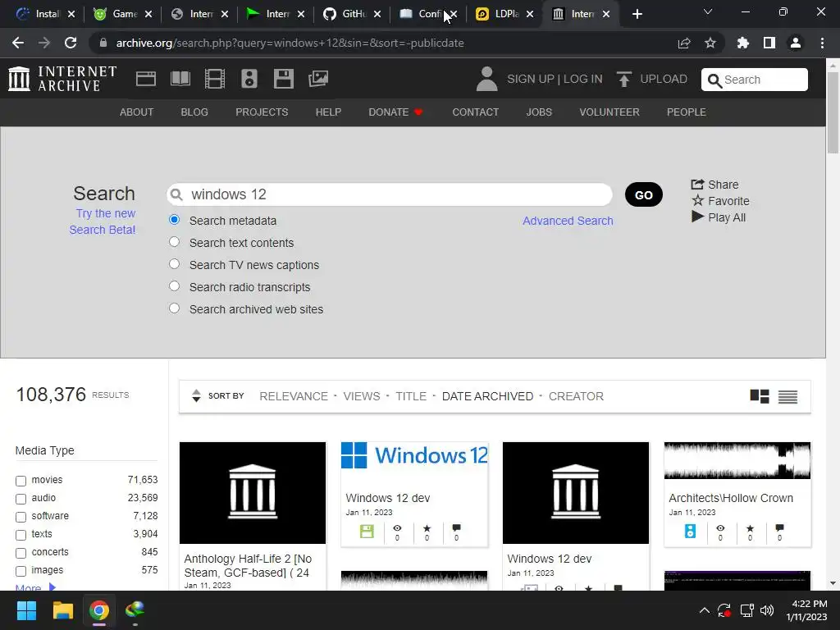The image size is (840, 630).
Task: Open the browser tab search dropdown
Action: [708, 11]
